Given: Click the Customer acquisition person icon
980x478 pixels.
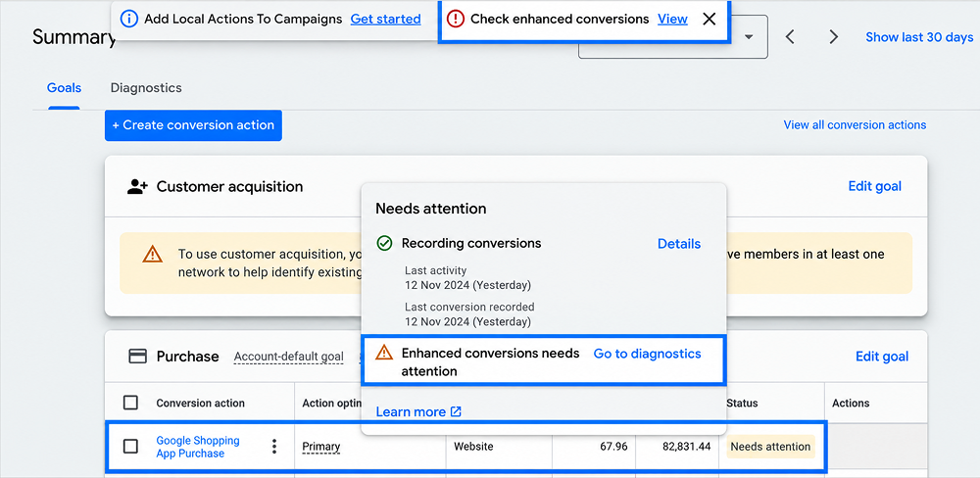Looking at the screenshot, I should (x=137, y=186).
